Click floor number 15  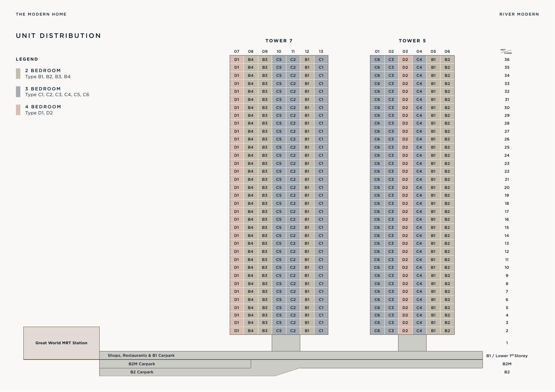(x=507, y=227)
